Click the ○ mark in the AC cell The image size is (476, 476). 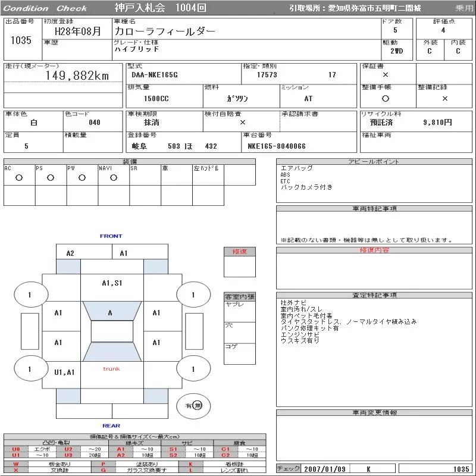19,177
